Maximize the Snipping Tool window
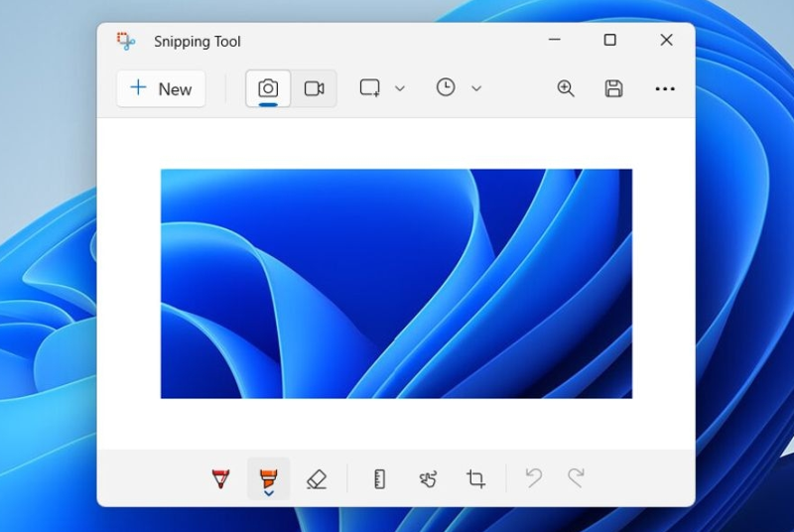Viewport: 794px width, 532px height. tap(610, 40)
